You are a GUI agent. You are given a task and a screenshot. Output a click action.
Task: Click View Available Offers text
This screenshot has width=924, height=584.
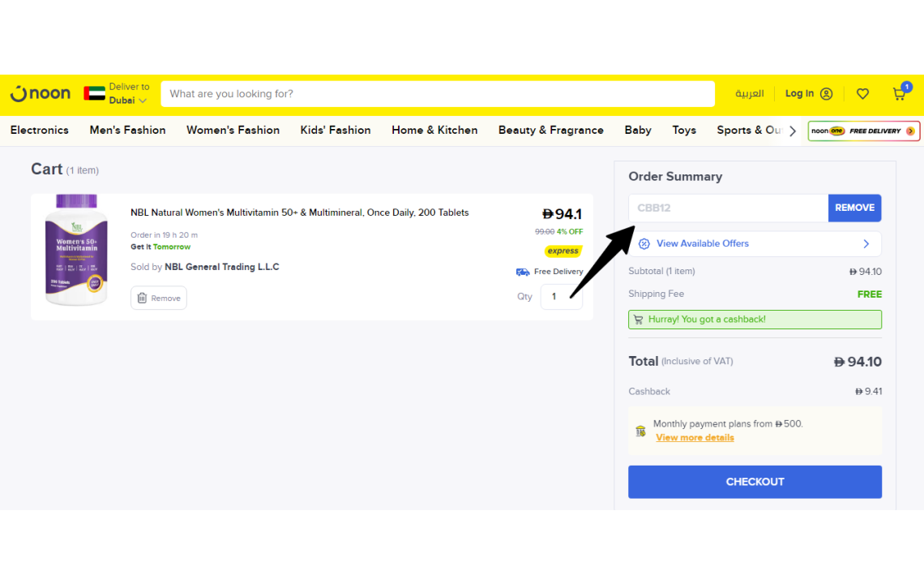pos(703,243)
